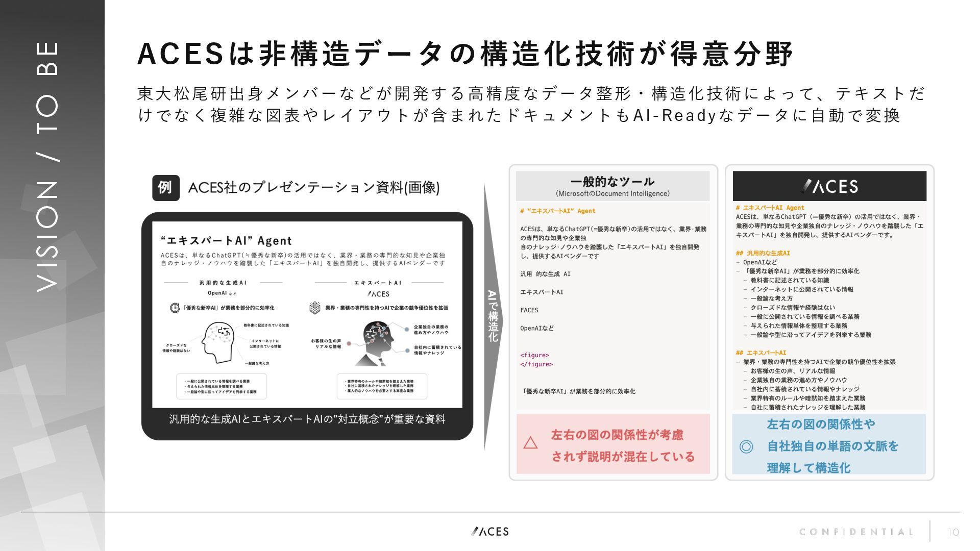Click the CONFIDENTIAL footer label
Image resolution: width=980 pixels, height=551 pixels.
pos(856,532)
